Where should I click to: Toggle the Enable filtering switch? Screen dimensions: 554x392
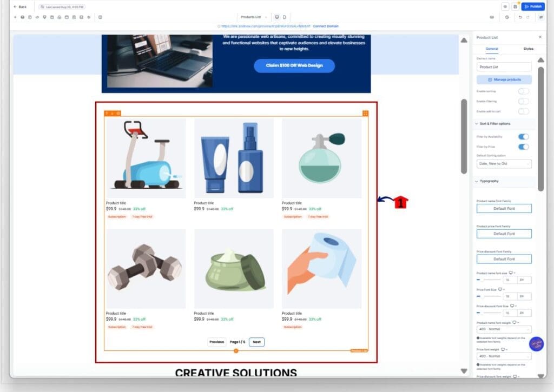[x=523, y=101]
